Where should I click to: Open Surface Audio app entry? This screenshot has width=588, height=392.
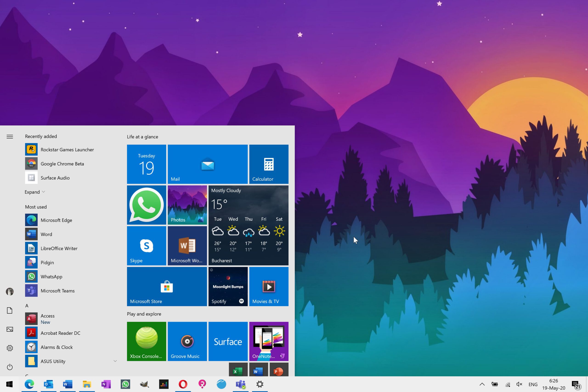[71, 178]
